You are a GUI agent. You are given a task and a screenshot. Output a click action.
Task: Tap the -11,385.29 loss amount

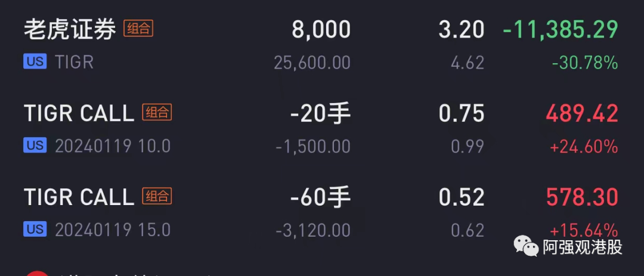pos(561,30)
